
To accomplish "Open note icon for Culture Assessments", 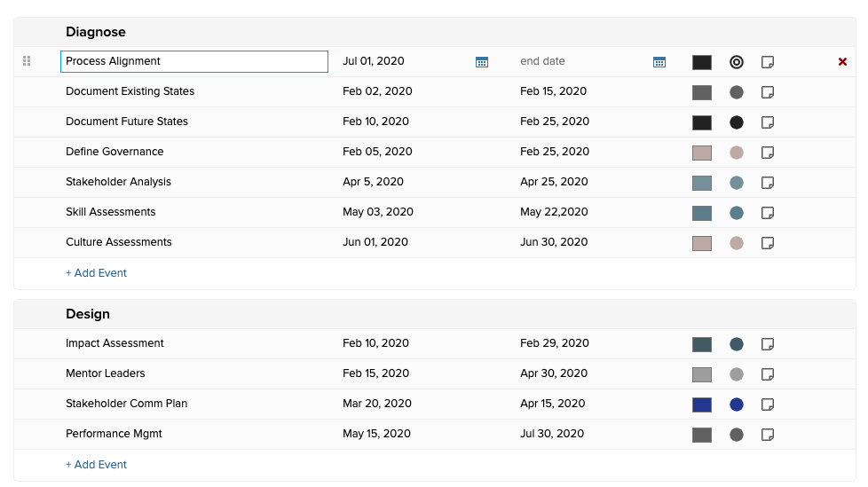I will [x=767, y=243].
